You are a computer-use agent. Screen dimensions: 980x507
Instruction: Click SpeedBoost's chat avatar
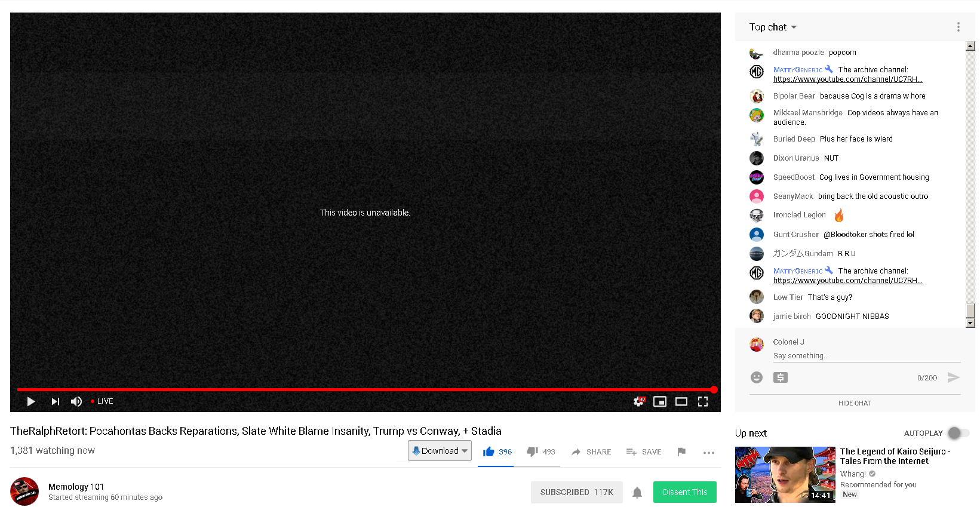point(757,177)
